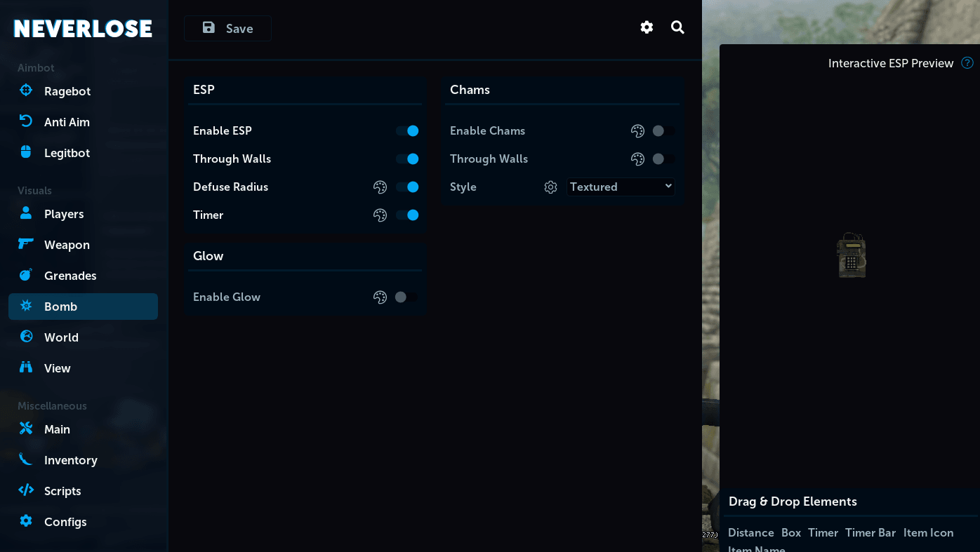Open Chams Style settings gear
This screenshot has height=552, width=980.
551,187
